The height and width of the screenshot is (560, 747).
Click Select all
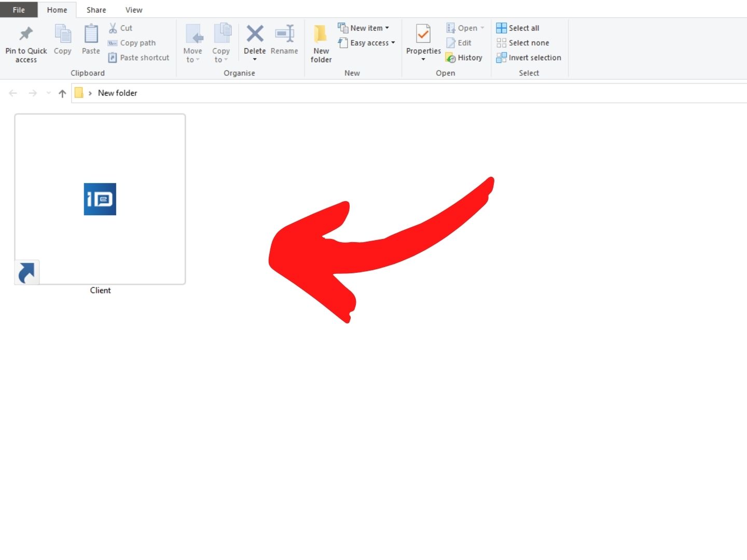[x=518, y=28]
